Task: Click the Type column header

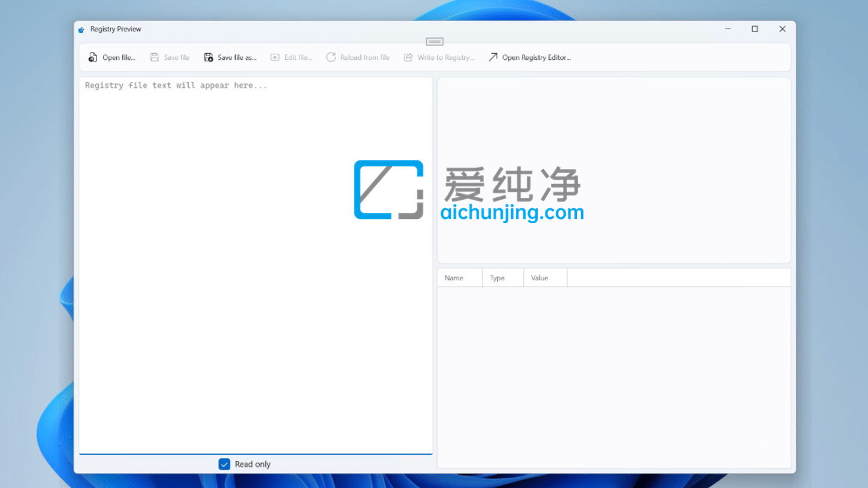Action: 503,278
